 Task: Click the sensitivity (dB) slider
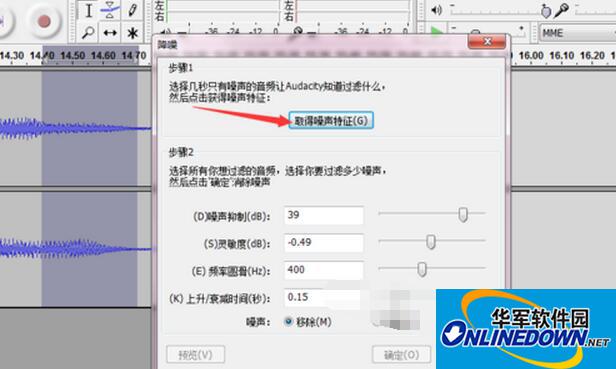[432, 241]
